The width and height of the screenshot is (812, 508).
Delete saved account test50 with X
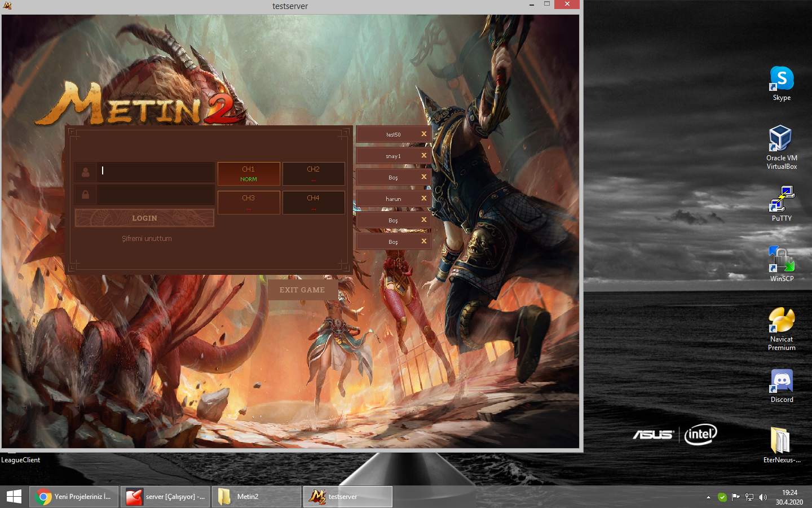pyautogui.click(x=424, y=134)
